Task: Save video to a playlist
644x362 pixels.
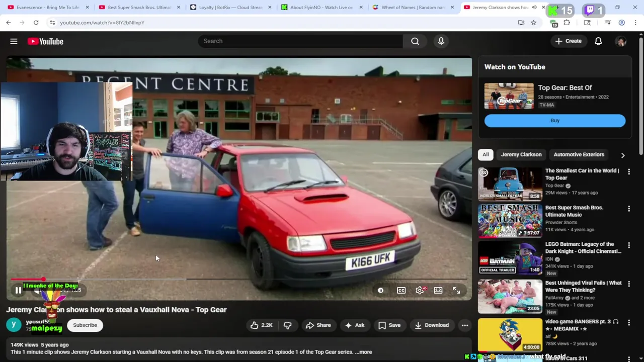Action: [x=389, y=325]
